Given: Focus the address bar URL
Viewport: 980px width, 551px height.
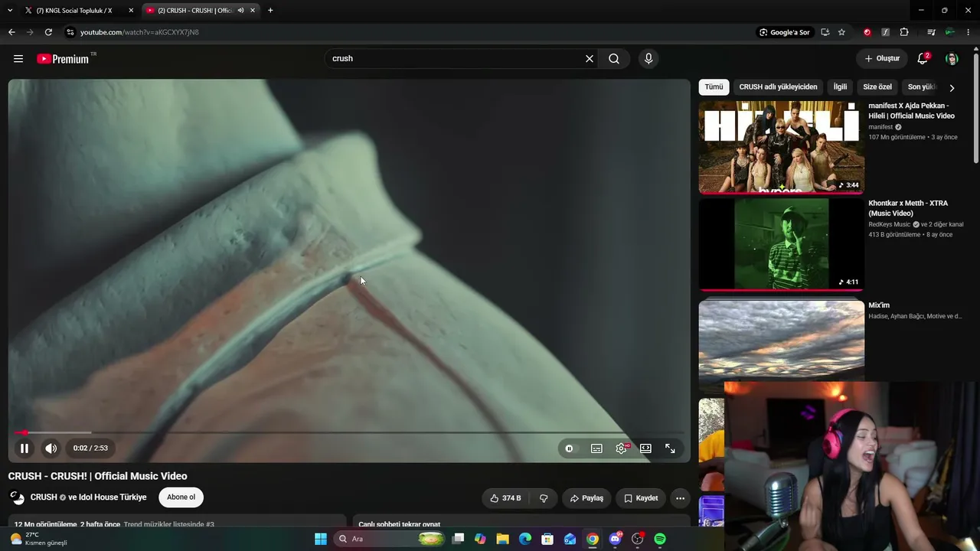Looking at the screenshot, I should tap(139, 32).
